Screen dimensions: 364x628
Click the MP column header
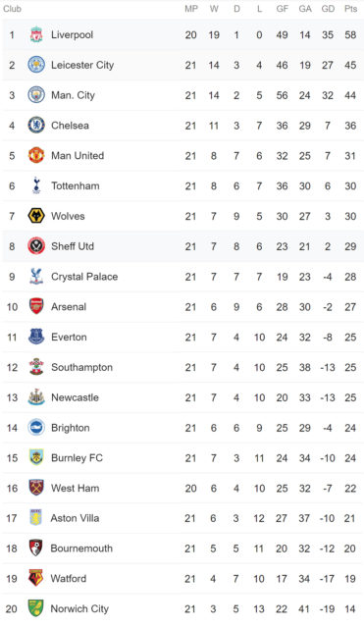191,9
